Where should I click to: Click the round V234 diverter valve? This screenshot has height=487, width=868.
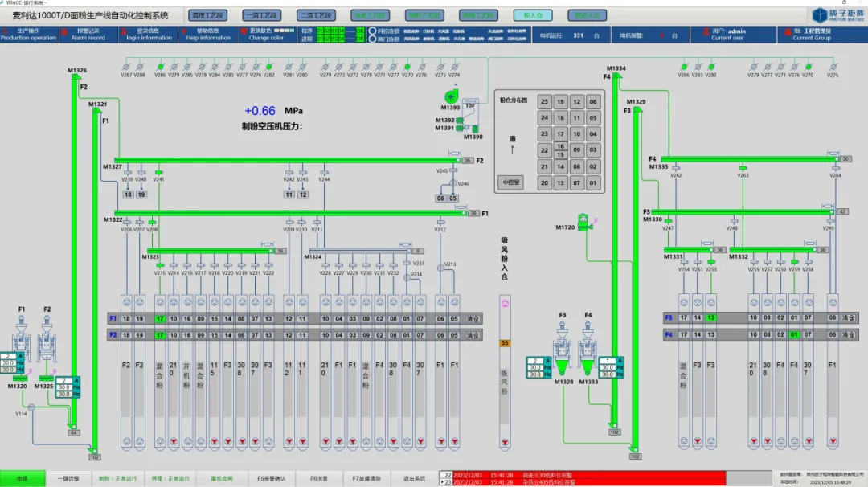(407, 277)
